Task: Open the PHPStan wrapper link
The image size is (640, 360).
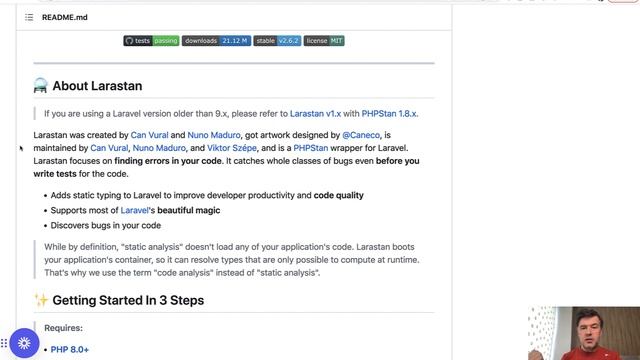Action: point(311,148)
